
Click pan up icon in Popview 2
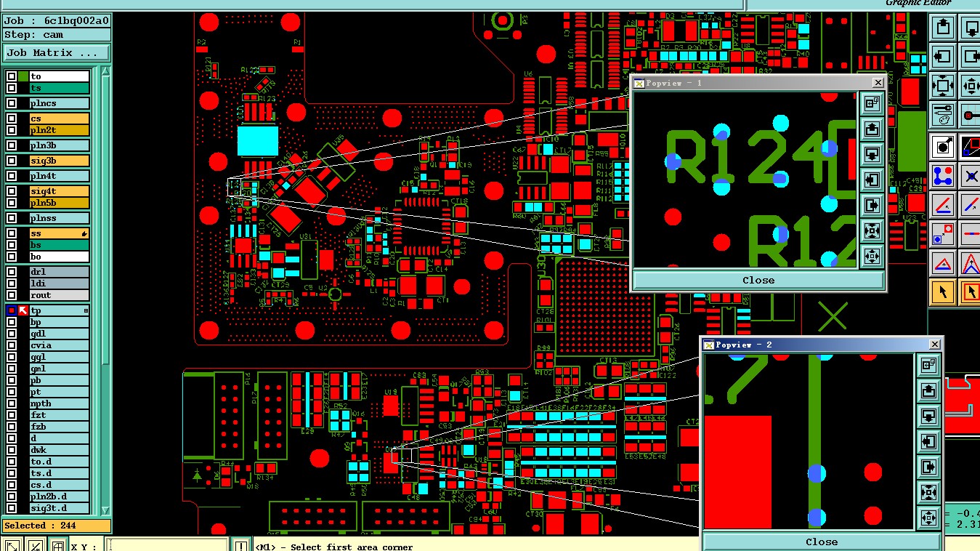coord(928,390)
